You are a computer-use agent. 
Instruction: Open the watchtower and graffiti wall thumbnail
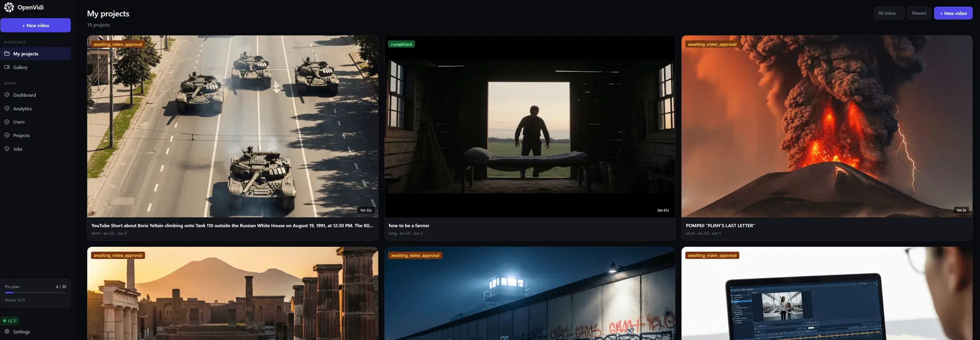tap(530, 293)
